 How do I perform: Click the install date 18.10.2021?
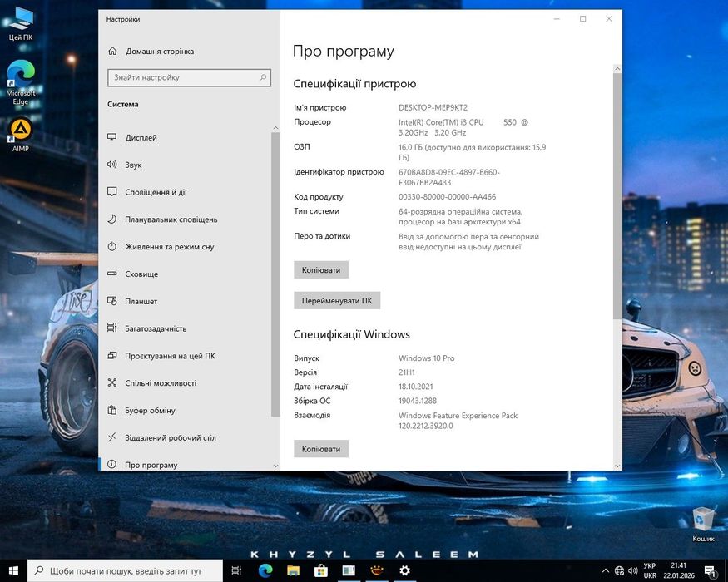tap(415, 387)
